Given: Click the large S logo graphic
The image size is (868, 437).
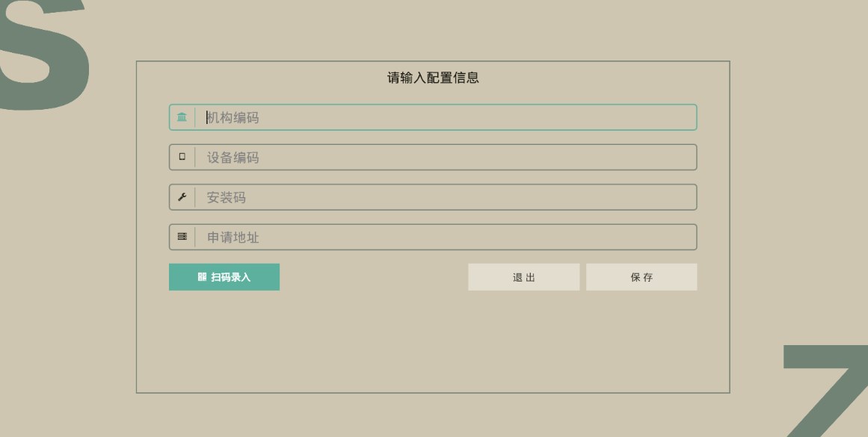Looking at the screenshot, I should coord(45,56).
